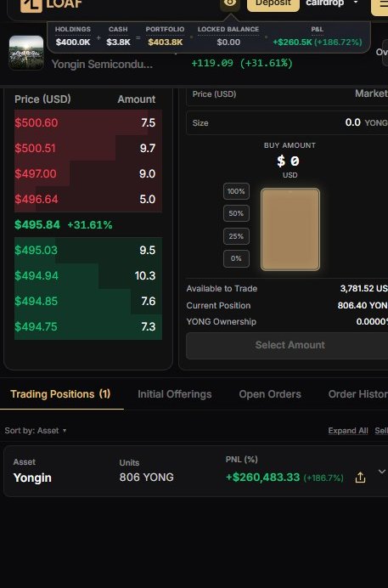The image size is (388, 588).
Task: Expand the Yongin position row chevron
Action: 382,472
